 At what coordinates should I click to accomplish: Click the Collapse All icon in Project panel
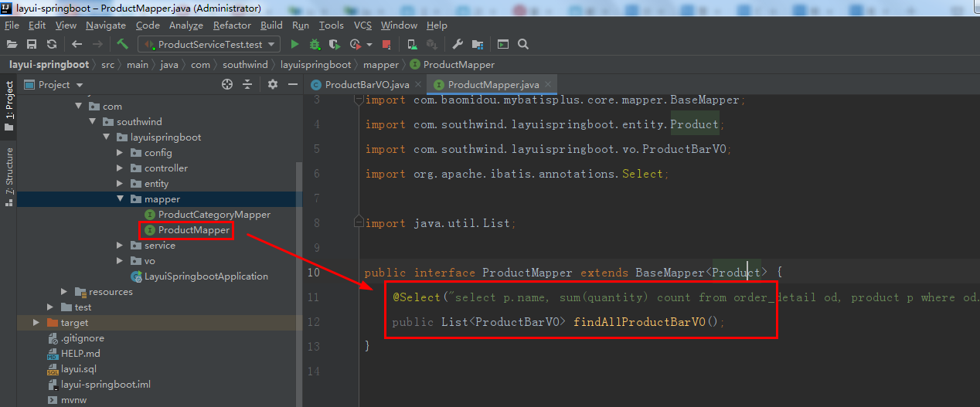(x=247, y=84)
